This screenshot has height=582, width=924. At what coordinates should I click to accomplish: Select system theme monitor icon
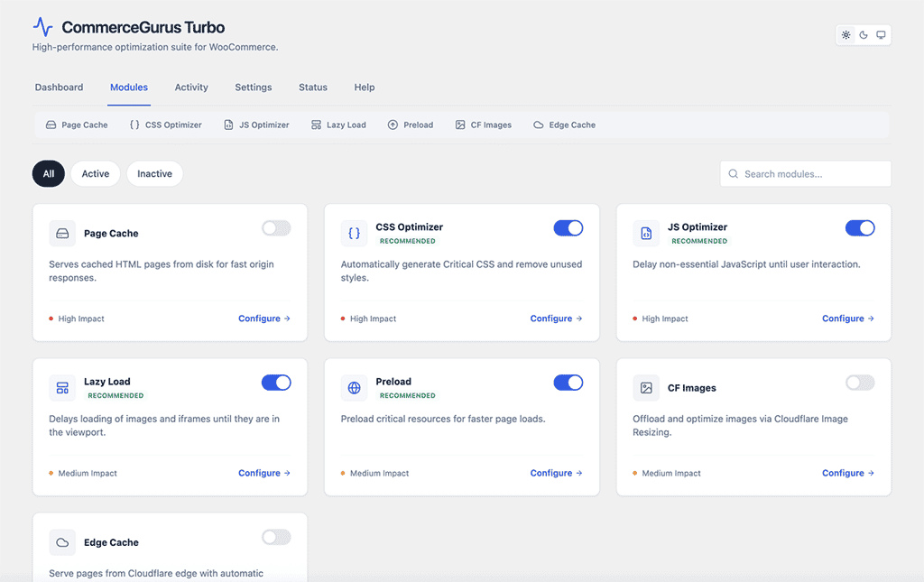click(881, 35)
